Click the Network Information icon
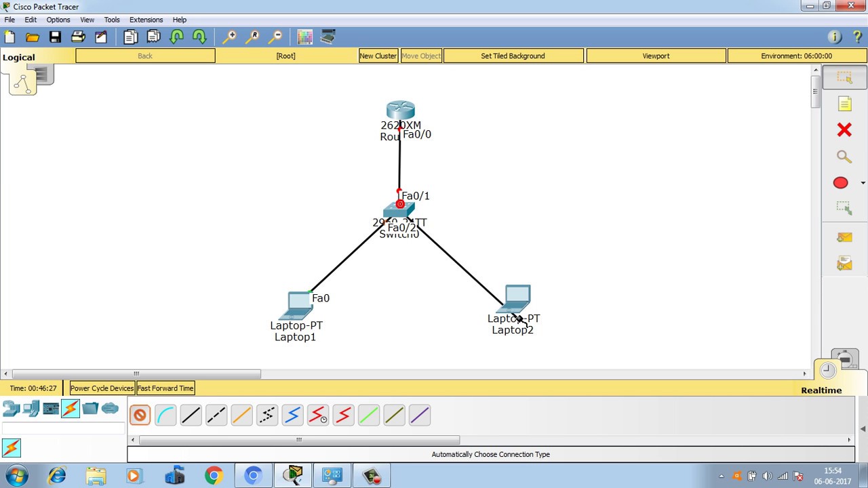This screenshot has width=868, height=488. [x=835, y=37]
